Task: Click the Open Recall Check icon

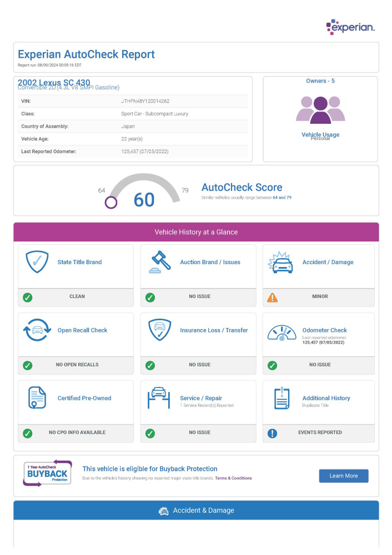Action: [x=37, y=331]
